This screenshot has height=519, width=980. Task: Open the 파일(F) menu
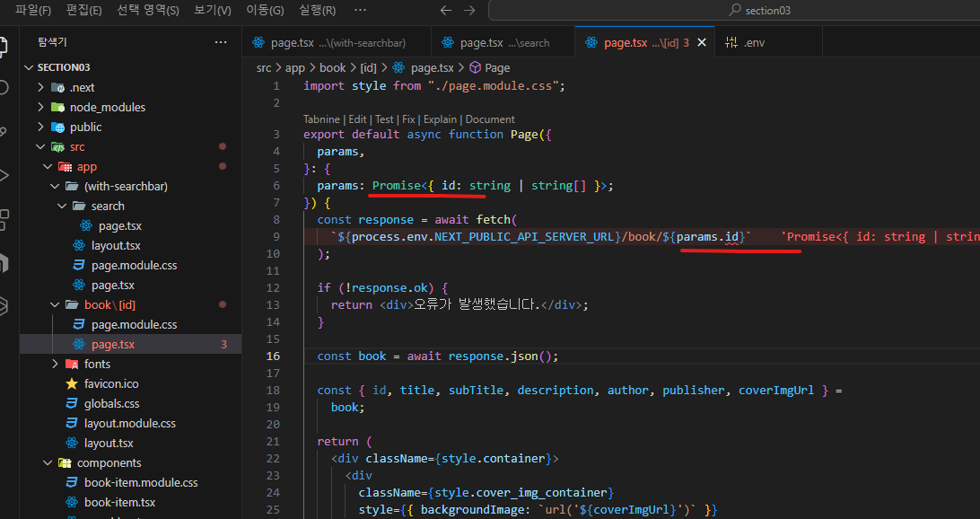pos(33,10)
